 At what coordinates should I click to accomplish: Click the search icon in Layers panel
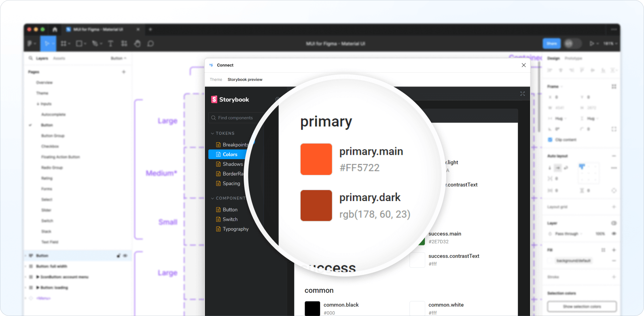[x=31, y=58]
